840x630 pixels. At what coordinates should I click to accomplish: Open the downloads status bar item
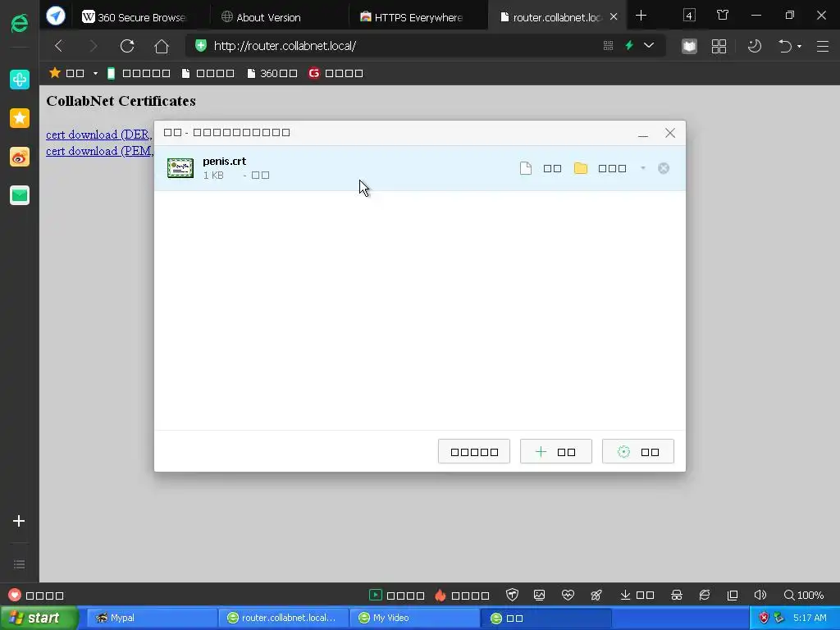point(637,596)
